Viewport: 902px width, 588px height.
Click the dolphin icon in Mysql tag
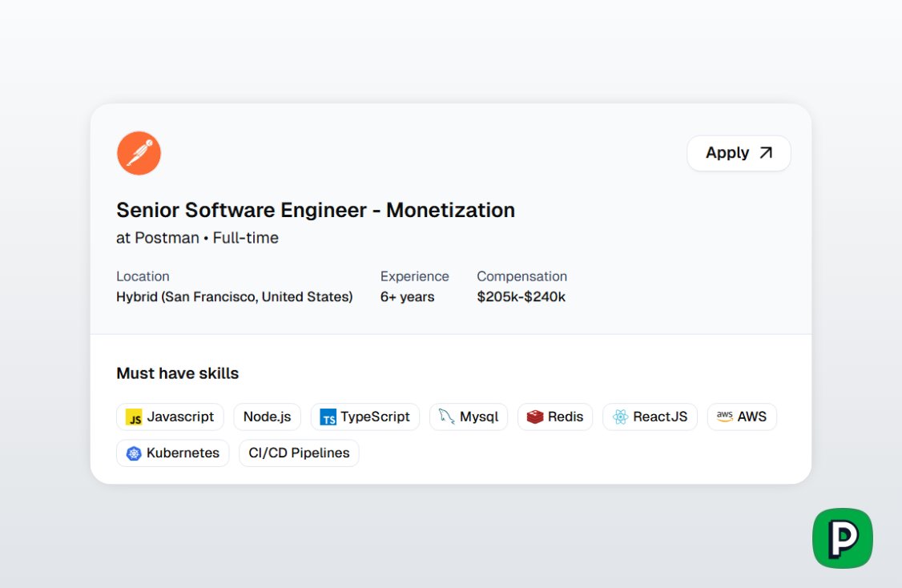[x=446, y=417]
